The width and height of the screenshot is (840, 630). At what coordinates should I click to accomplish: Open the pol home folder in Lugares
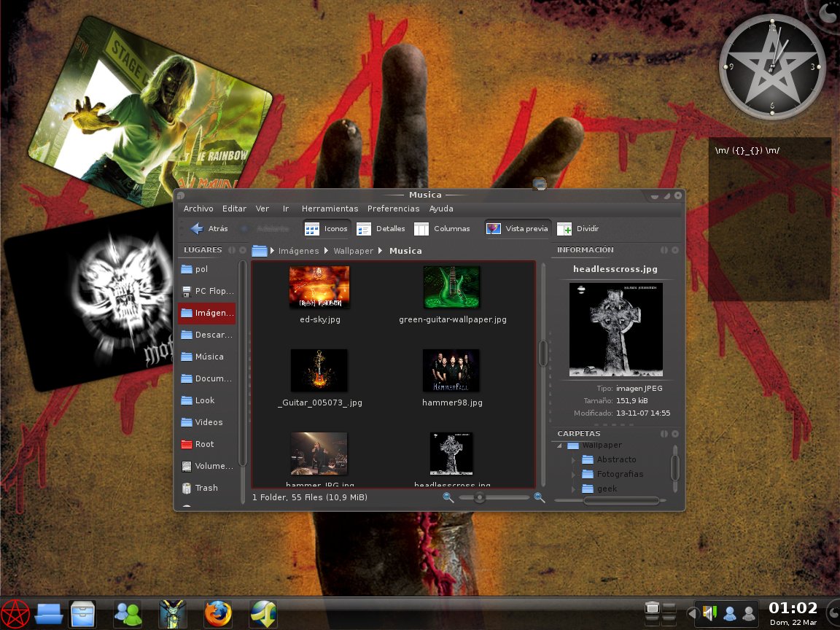tap(207, 269)
